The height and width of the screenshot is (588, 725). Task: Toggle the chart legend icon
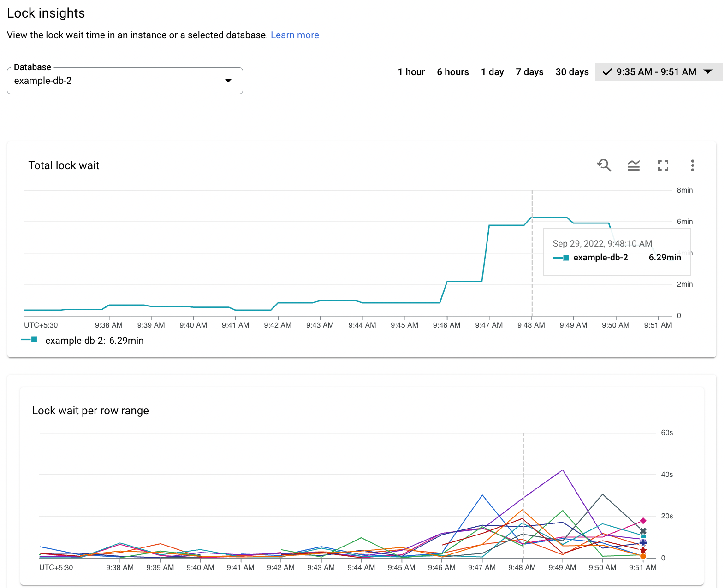click(x=634, y=165)
